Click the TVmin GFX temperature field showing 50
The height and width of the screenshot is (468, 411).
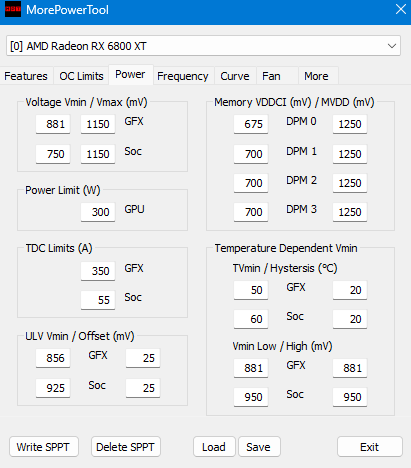(x=251, y=290)
